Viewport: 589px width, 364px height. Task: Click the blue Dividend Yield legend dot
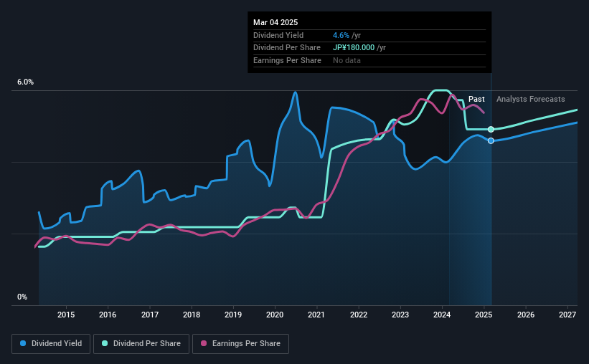click(x=23, y=343)
